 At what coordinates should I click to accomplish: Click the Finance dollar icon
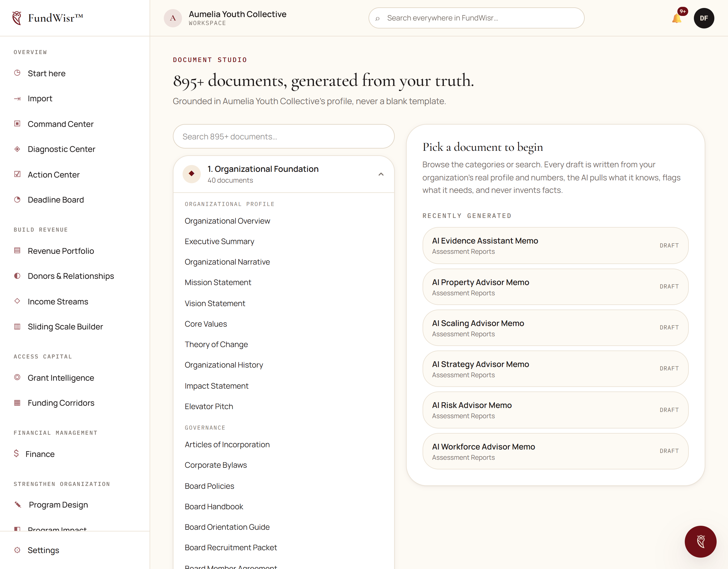click(x=16, y=453)
